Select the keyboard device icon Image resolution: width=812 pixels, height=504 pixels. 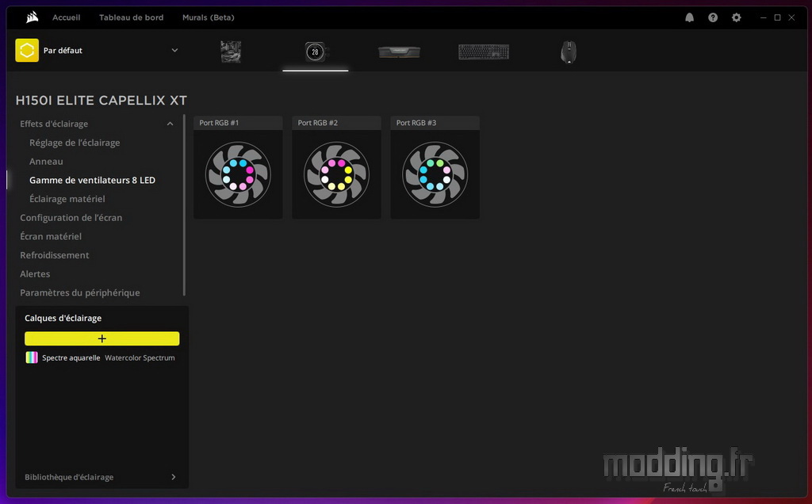[x=484, y=52]
